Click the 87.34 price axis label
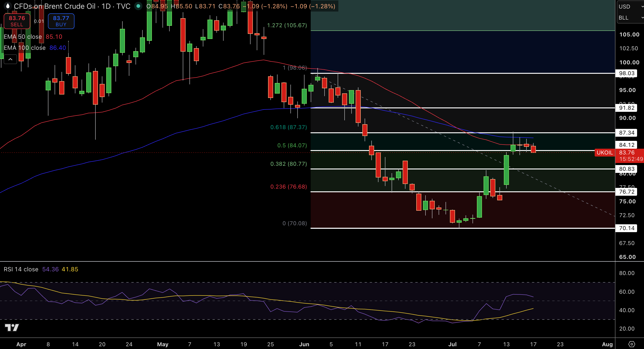 click(626, 133)
